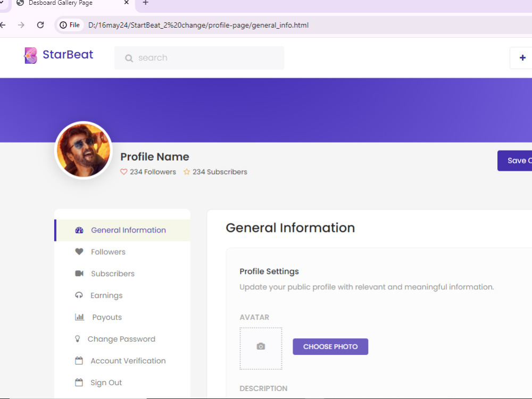Open Payouts sidebar item

click(x=122, y=317)
